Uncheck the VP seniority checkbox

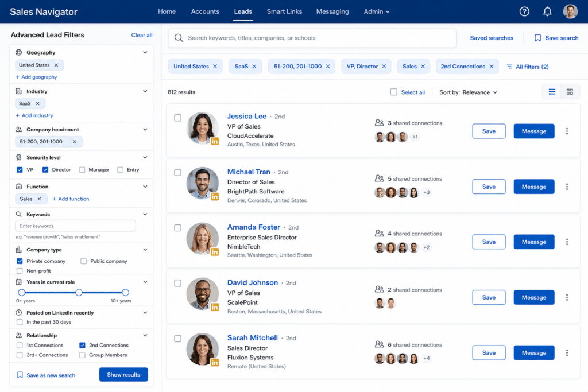coord(20,170)
